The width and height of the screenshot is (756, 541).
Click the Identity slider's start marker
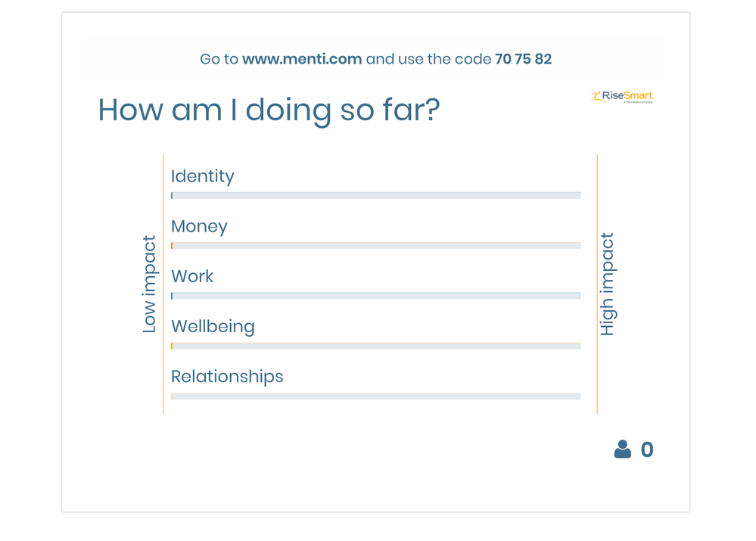pos(172,195)
